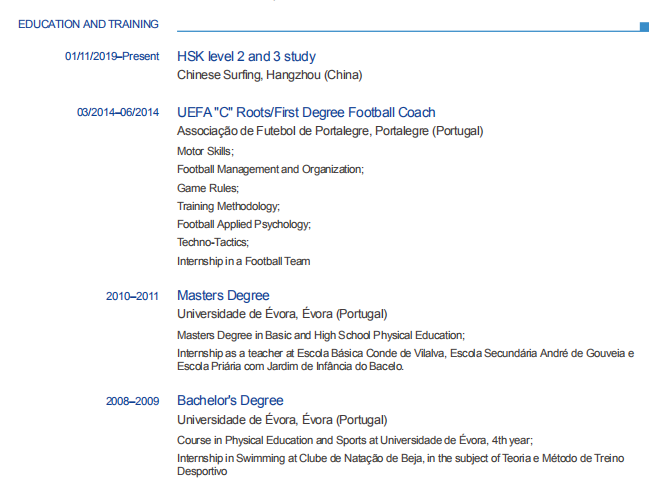Viewport: 667px width, 491px height.
Task: Select the HSK level 2 and 3 study title
Action: pyautogui.click(x=246, y=57)
